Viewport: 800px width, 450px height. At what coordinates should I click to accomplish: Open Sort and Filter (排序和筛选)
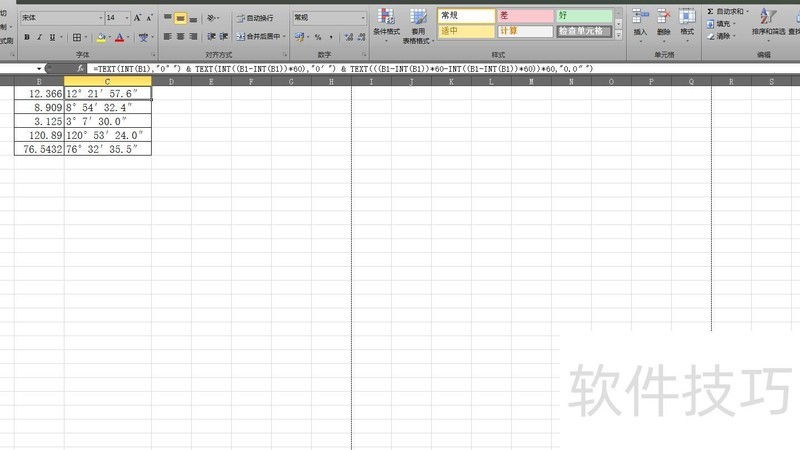[x=767, y=23]
